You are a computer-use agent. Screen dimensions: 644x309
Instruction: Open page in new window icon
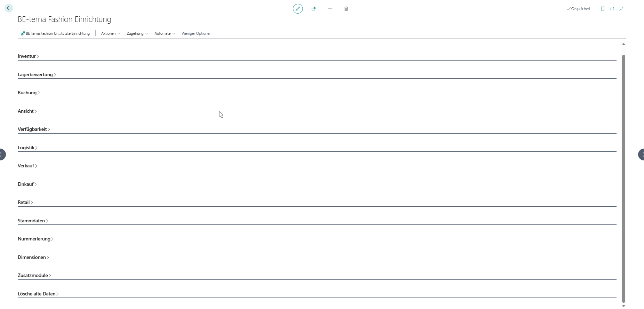pyautogui.click(x=612, y=9)
